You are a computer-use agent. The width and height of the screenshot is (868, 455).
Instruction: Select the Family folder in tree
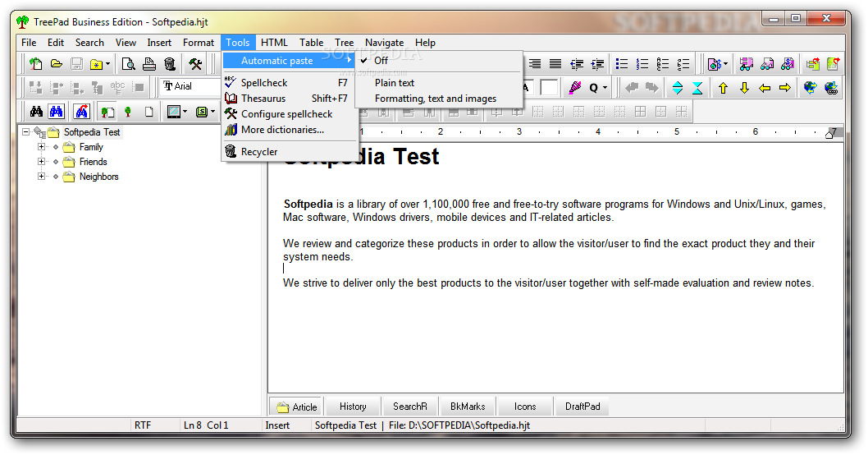pyautogui.click(x=91, y=147)
